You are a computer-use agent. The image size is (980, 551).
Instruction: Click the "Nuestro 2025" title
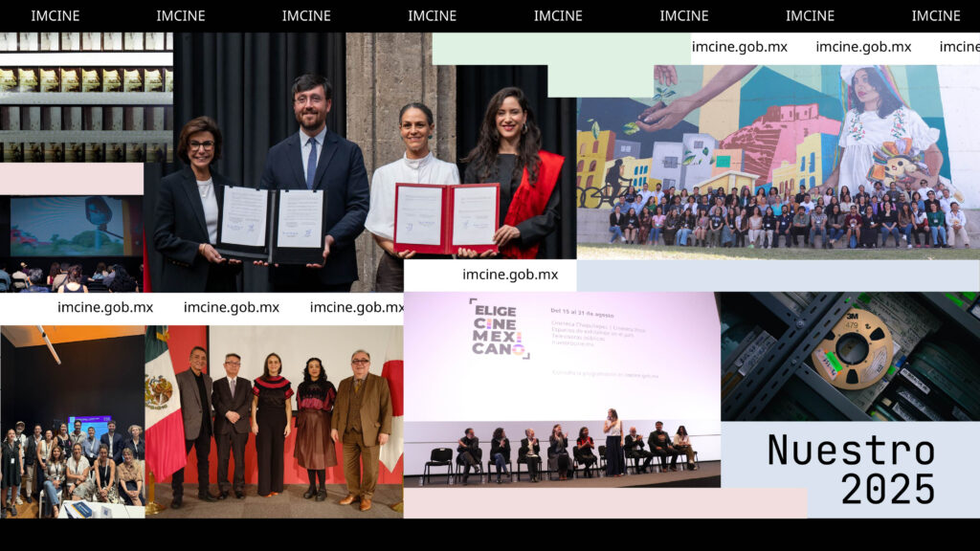pos(850,469)
